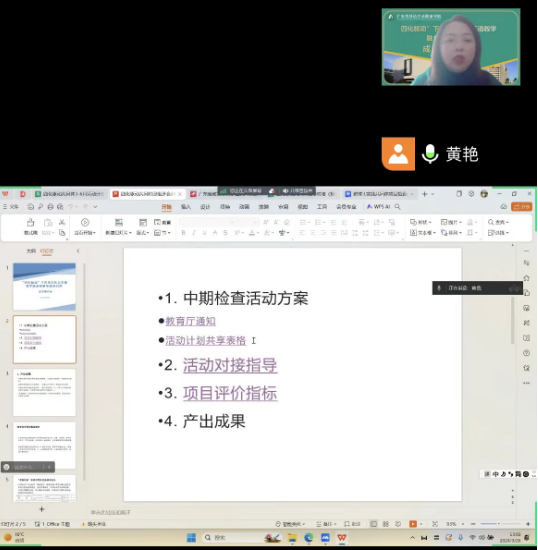Switch to the Design ribbon tab
The height and width of the screenshot is (550, 538).
(205, 207)
